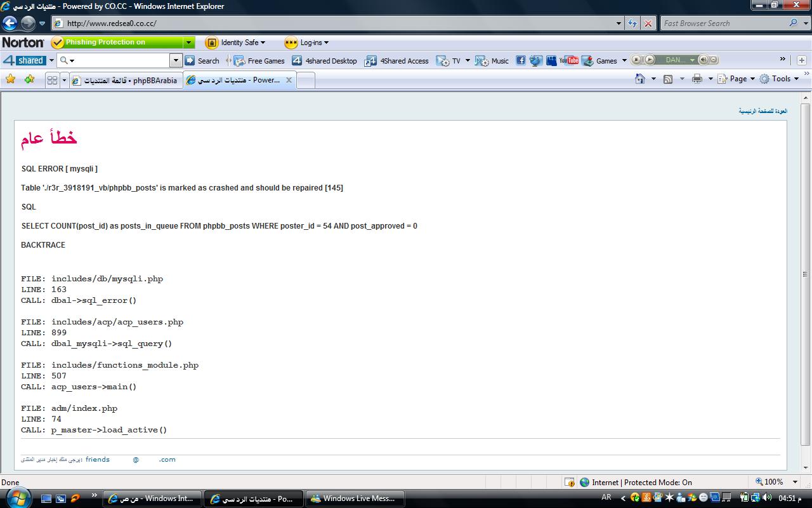The image size is (812, 508).
Task: Click the Print icon
Action: [697, 79]
